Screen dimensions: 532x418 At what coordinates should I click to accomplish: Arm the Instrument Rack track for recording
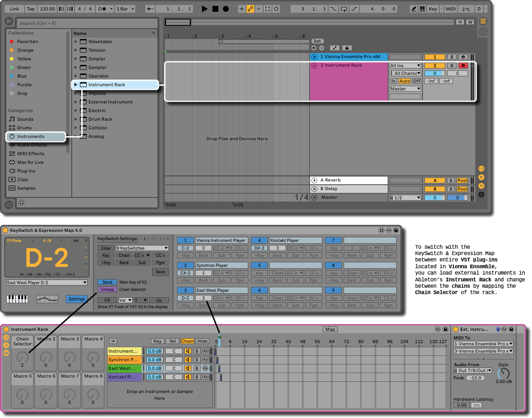(463, 65)
